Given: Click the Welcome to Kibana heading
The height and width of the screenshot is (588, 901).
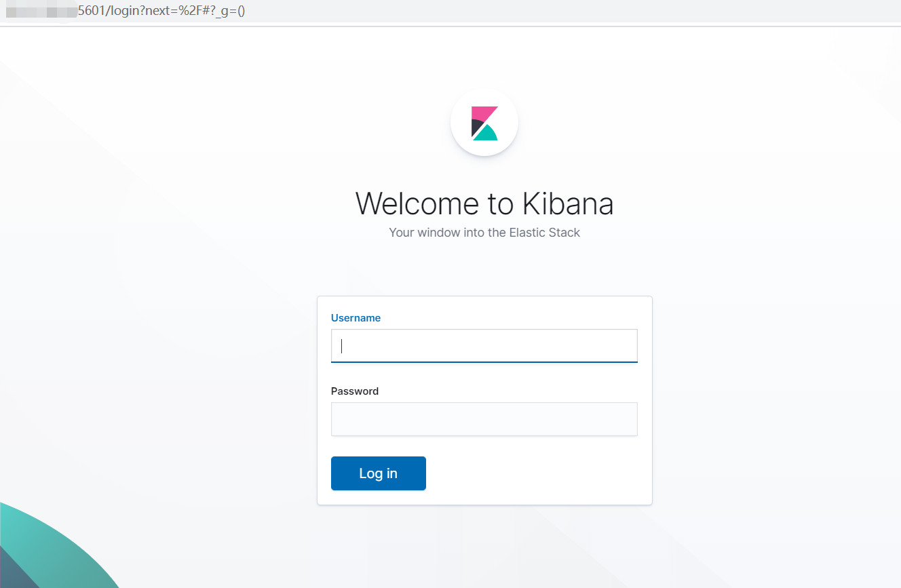Looking at the screenshot, I should [x=484, y=203].
